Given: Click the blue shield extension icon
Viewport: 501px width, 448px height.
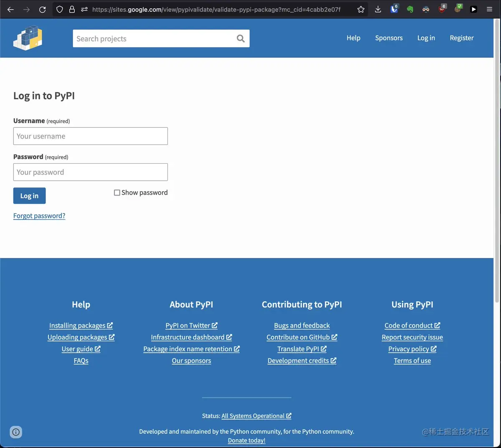Looking at the screenshot, I should pyautogui.click(x=394, y=9).
